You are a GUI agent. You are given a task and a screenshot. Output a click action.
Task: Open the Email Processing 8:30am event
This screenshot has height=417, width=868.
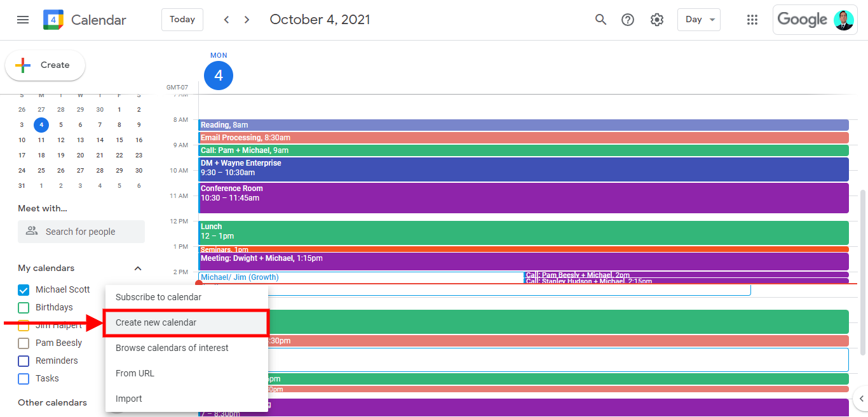[x=524, y=138]
